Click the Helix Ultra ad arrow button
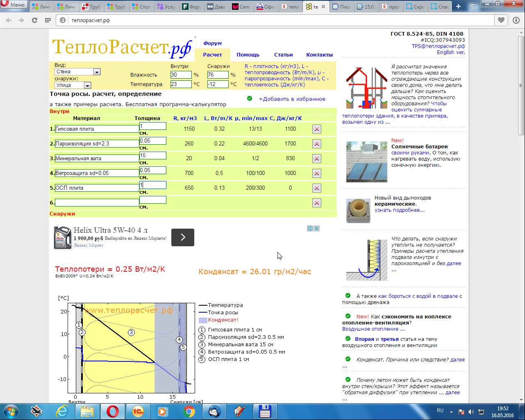The width and height of the screenshot is (525, 420). click(x=182, y=237)
